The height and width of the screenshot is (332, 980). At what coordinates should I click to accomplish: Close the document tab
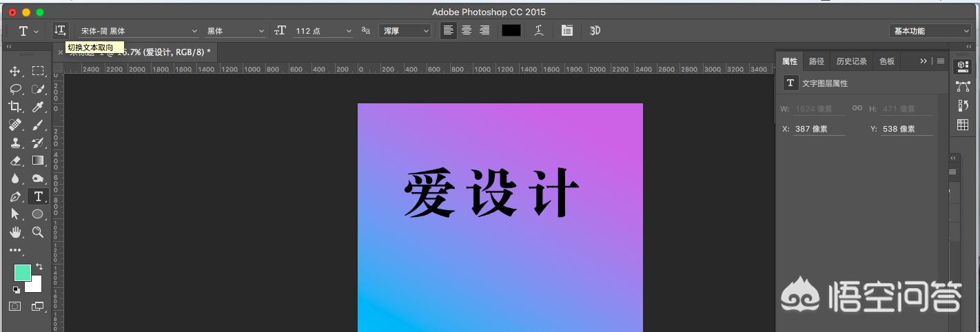coord(61,52)
